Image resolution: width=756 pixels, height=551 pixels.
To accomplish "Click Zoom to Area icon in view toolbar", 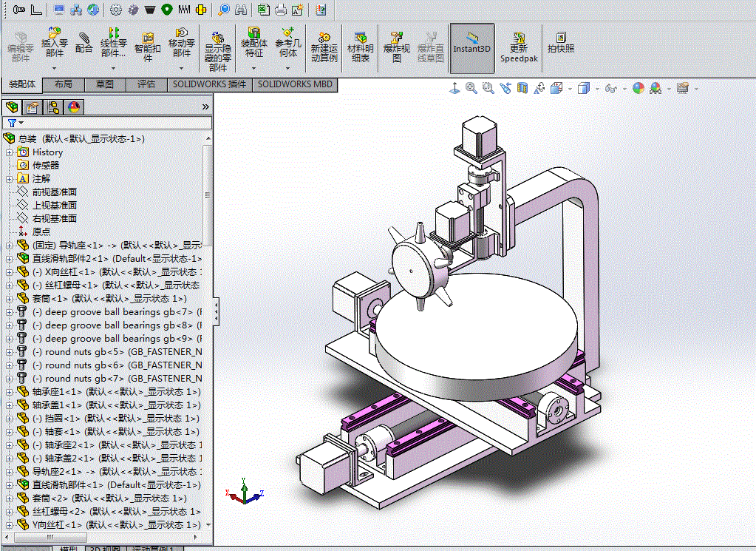I will (x=488, y=88).
